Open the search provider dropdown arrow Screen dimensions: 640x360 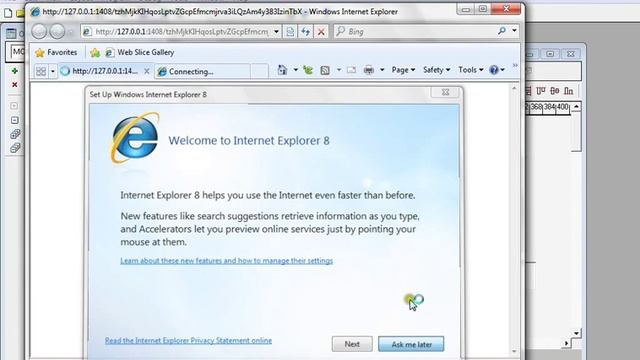(x=514, y=31)
